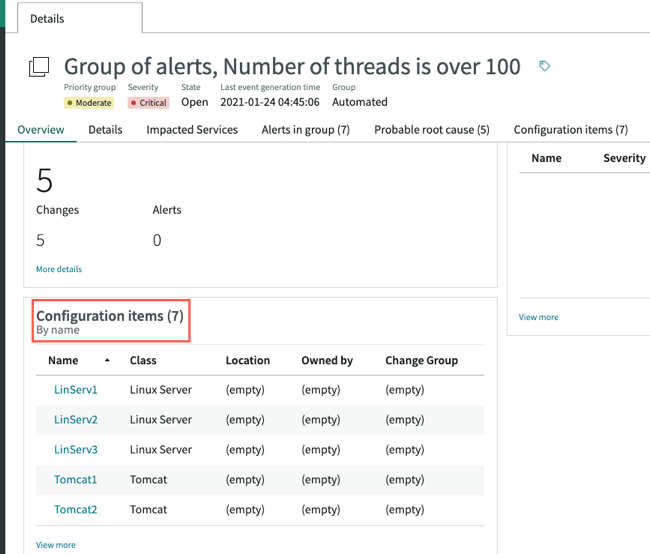Click the Severity header in right panel
The width and height of the screenshot is (650, 554).
coord(624,158)
